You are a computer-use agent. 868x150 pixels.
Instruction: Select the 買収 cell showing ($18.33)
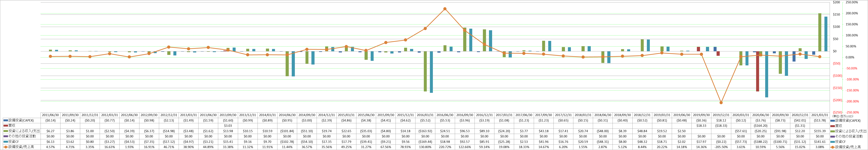pos(721,126)
